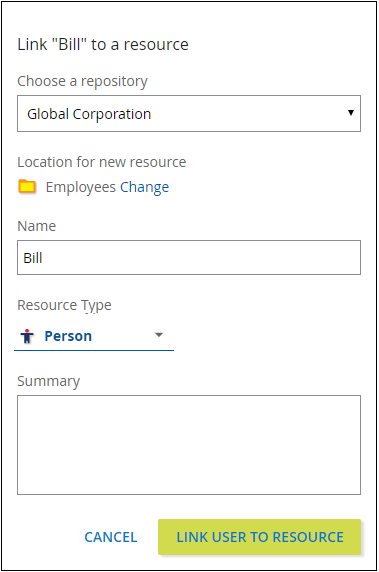Select the Person resource type text
The height and width of the screenshot is (572, 379).
[x=68, y=336]
